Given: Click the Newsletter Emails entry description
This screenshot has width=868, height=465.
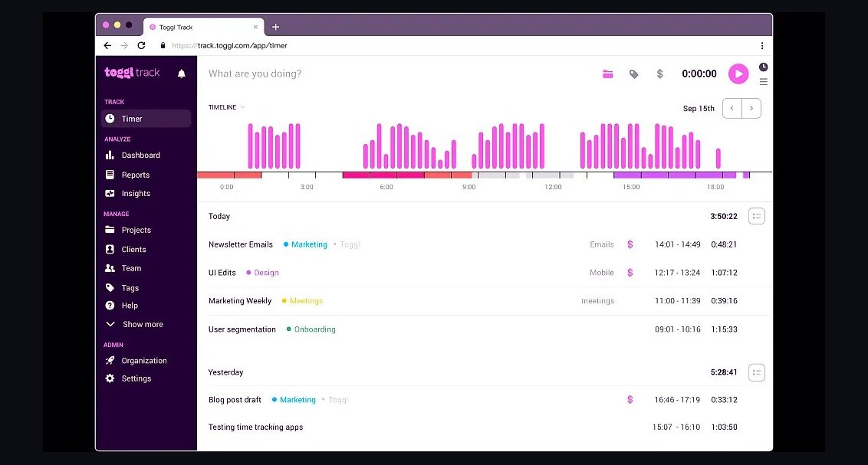Looking at the screenshot, I should [241, 244].
